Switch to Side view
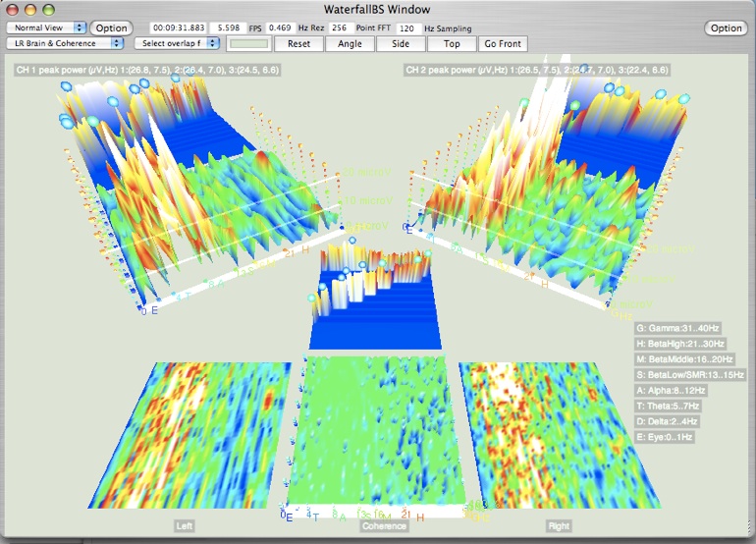 [x=401, y=43]
